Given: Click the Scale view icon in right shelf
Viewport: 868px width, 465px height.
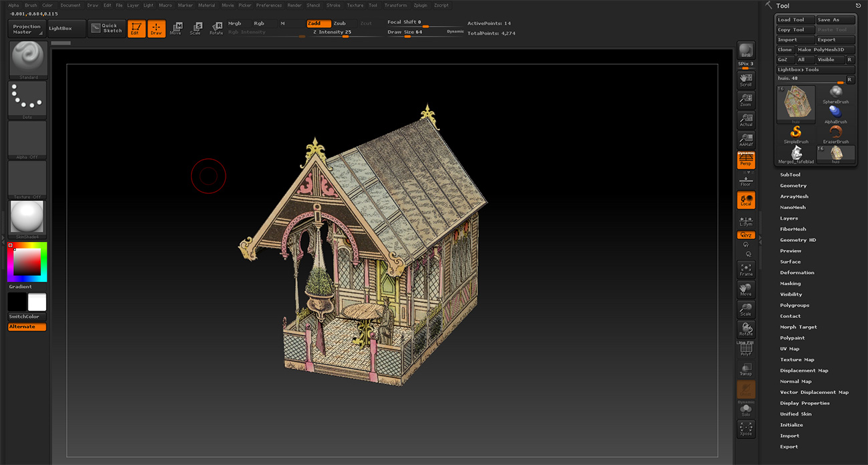Looking at the screenshot, I should tap(746, 309).
